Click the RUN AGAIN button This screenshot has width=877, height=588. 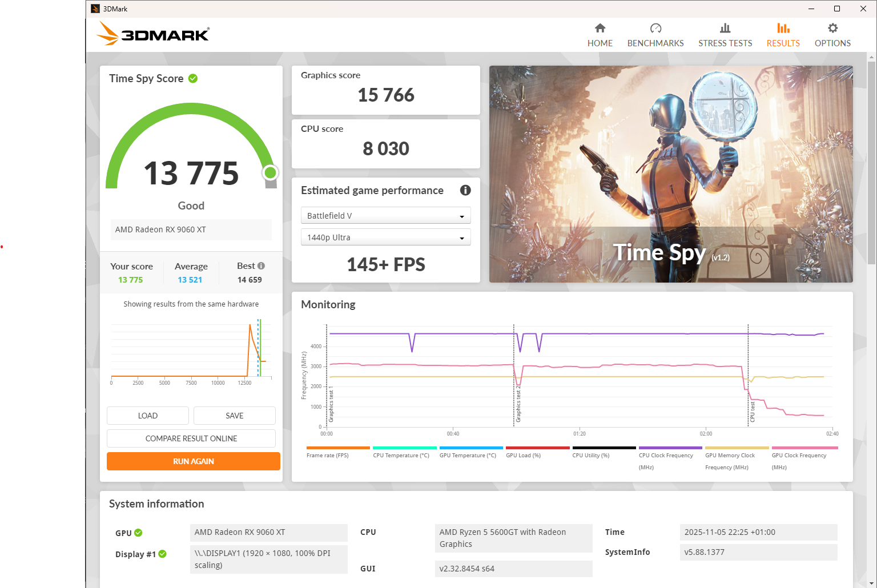tap(194, 461)
